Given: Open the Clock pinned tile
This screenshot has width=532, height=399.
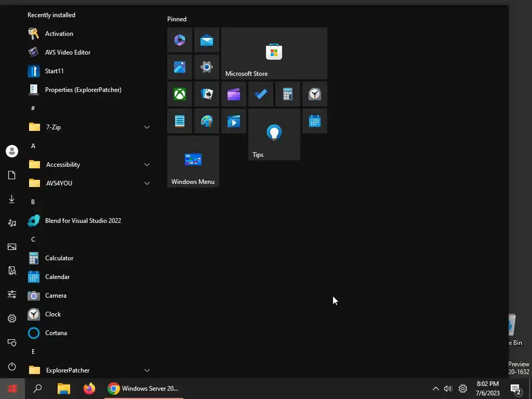Looking at the screenshot, I should point(315,94).
